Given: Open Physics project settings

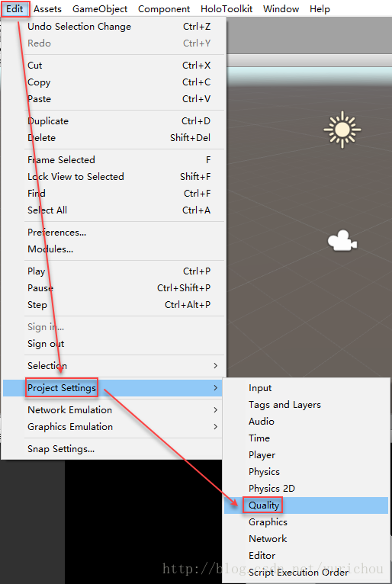Looking at the screenshot, I should (306, 471).
